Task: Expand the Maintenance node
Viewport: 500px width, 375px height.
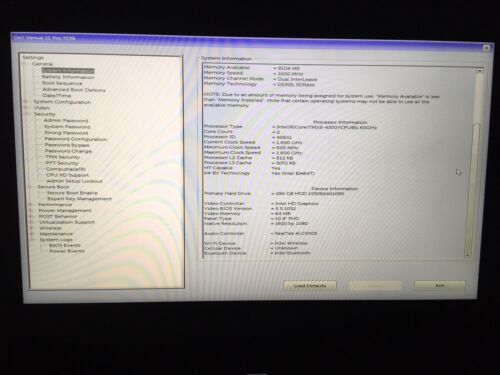Action: [x=32, y=234]
